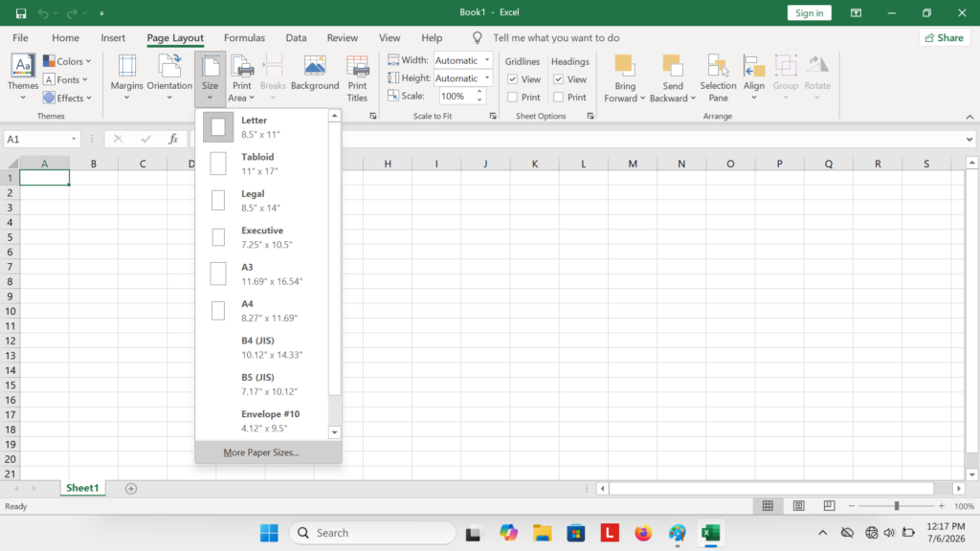This screenshot has height=551, width=980.
Task: Switch to Page Break Preview view
Action: 829,506
